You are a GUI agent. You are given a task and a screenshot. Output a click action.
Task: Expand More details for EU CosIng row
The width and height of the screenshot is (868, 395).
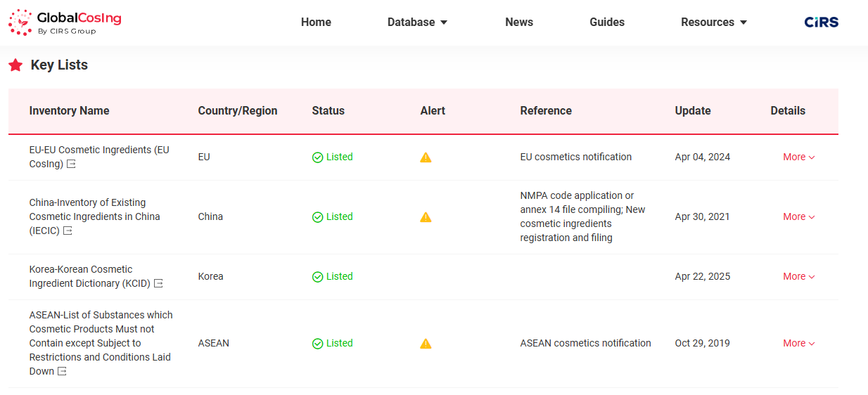(x=798, y=157)
